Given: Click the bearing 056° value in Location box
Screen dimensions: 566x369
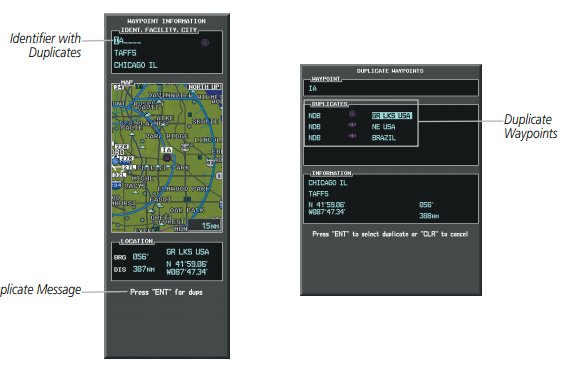Looking at the screenshot, I should coord(140,257).
